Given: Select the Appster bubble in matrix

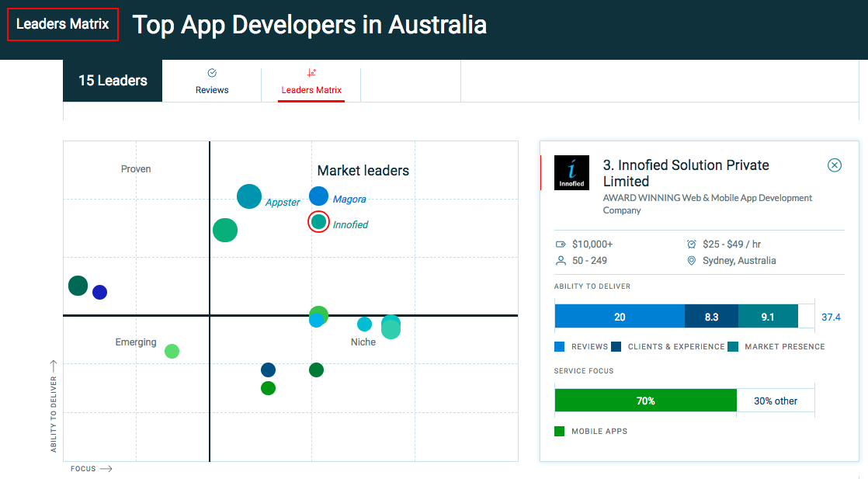Looking at the screenshot, I should click(249, 196).
